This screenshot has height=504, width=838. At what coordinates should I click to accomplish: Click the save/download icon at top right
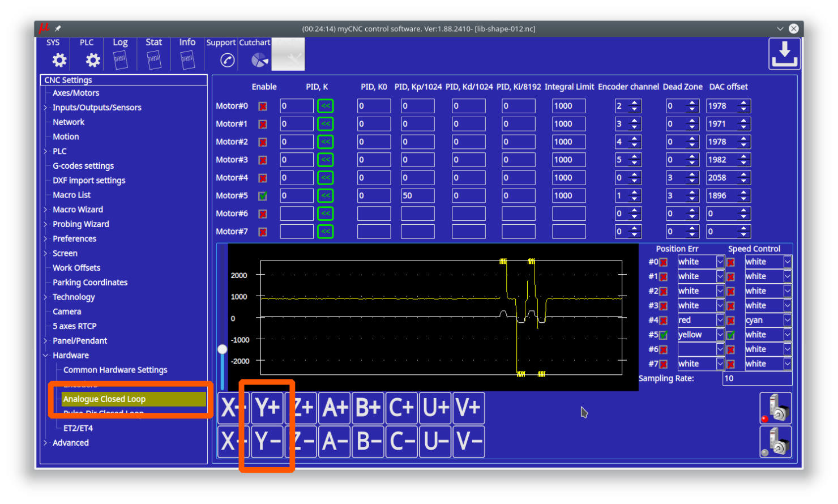tap(784, 54)
